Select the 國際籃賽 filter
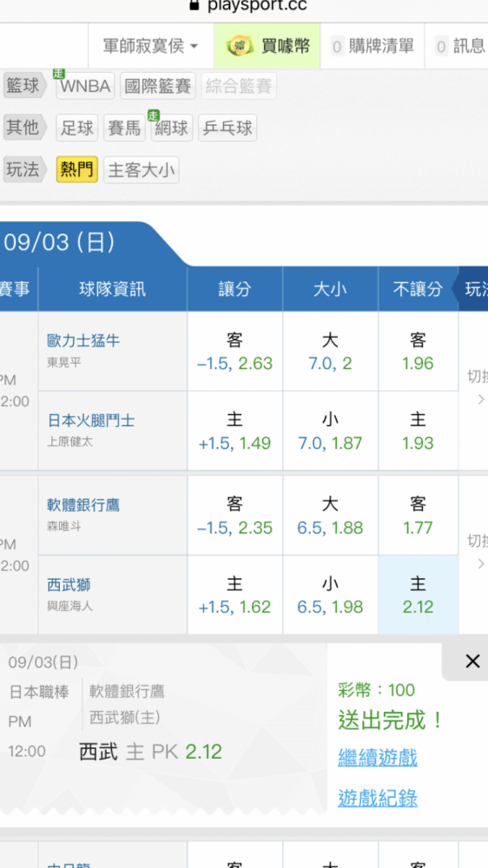The width and height of the screenshot is (488, 868). [x=158, y=86]
